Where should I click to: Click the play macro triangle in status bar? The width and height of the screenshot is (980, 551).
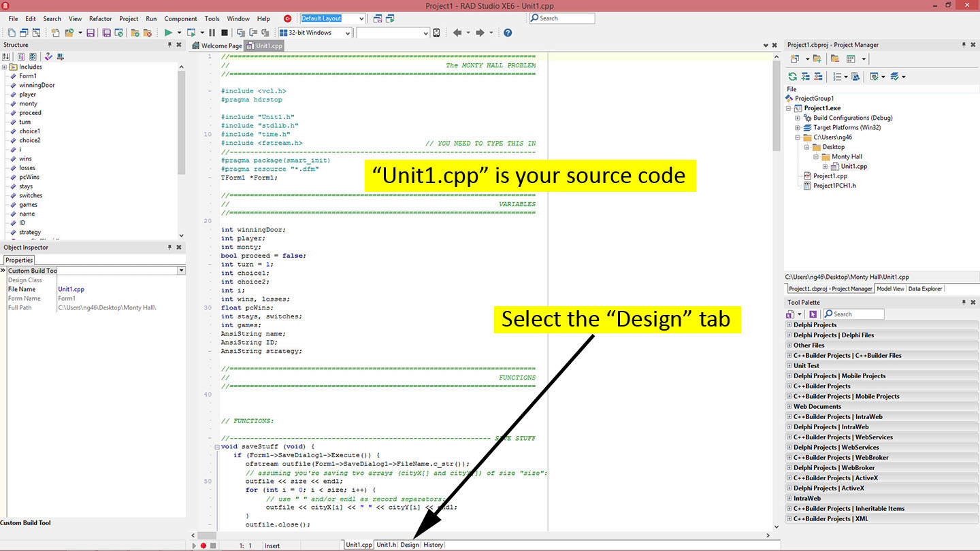click(194, 545)
